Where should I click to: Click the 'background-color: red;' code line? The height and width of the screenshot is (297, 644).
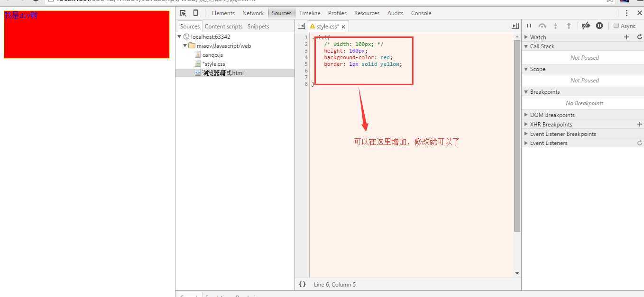point(358,57)
